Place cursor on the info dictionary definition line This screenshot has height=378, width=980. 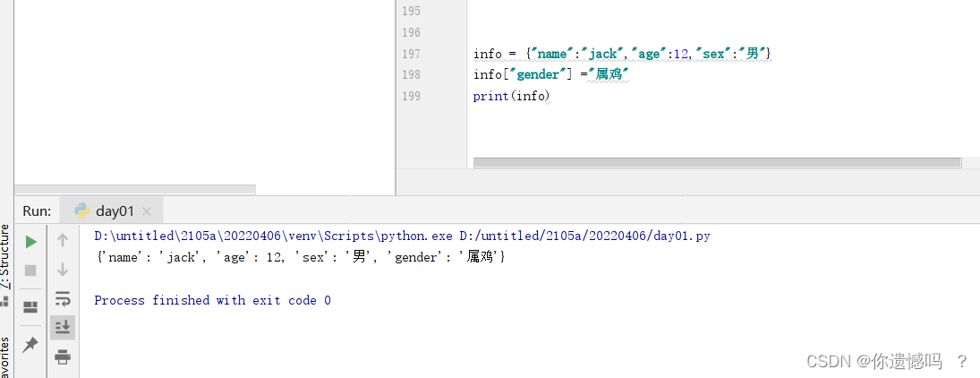[623, 54]
